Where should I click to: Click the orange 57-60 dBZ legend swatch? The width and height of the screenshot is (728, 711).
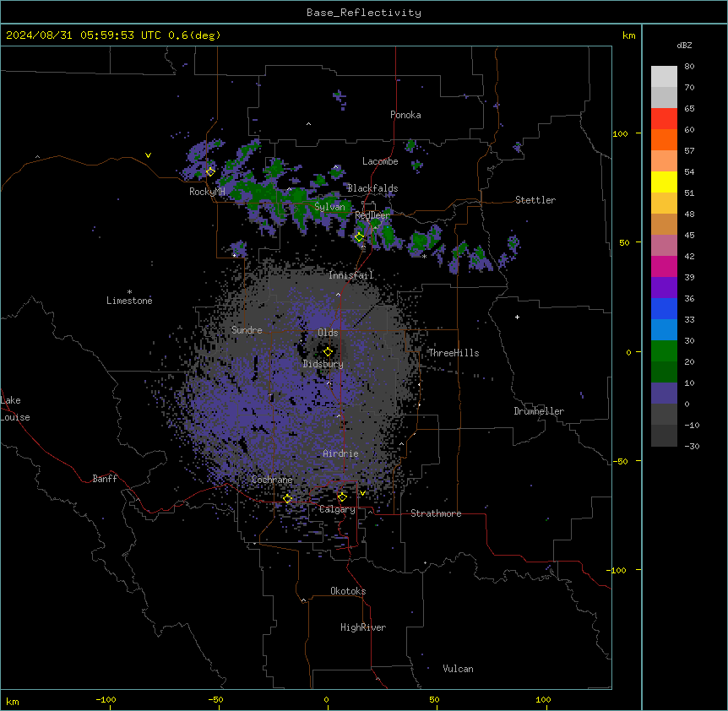pos(664,139)
